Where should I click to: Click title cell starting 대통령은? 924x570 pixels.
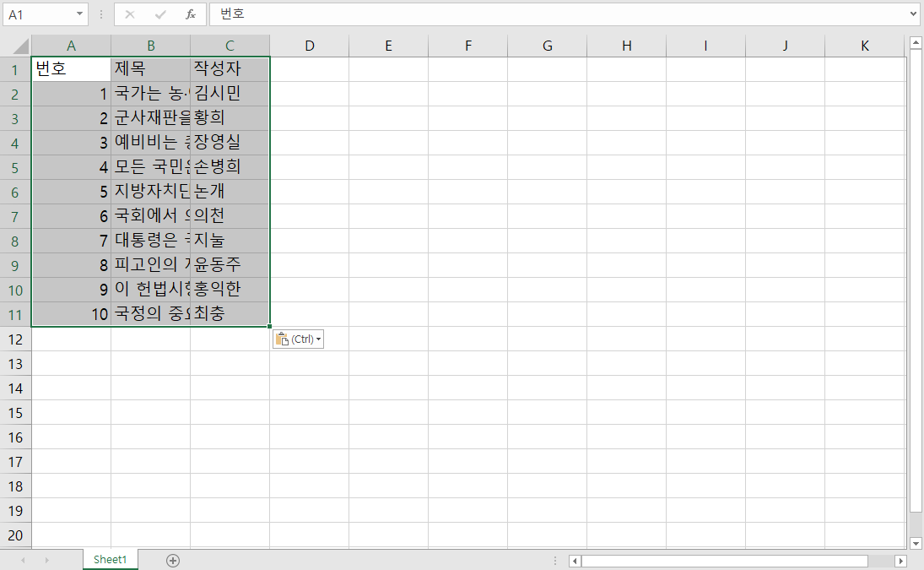pyautogui.click(x=151, y=241)
